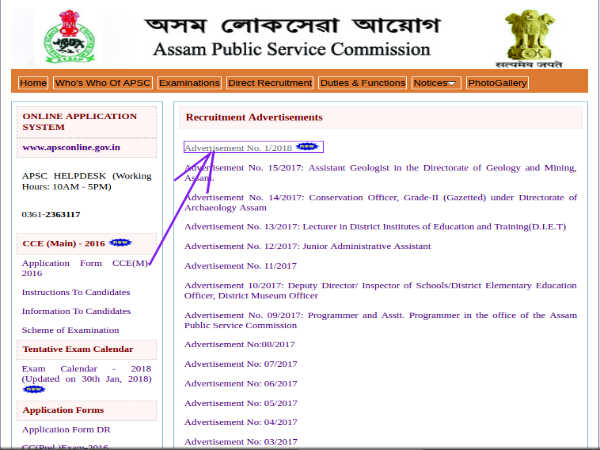Open Advertisement No:08/2017
Screen dimensions: 600x450
click(x=240, y=344)
